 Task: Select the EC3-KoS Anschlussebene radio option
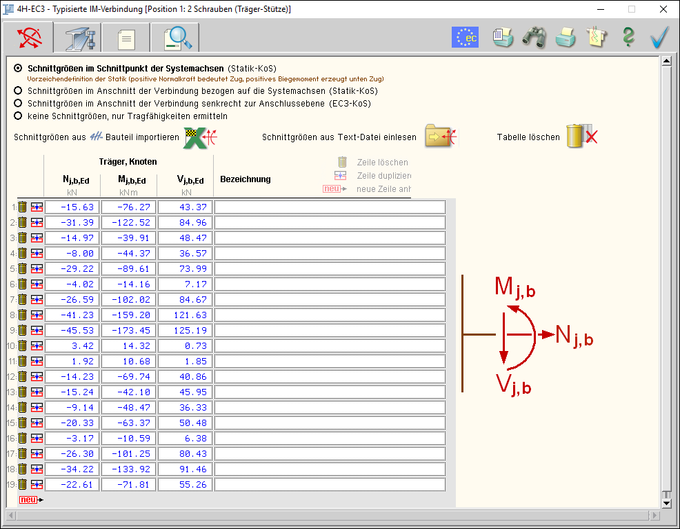18,103
